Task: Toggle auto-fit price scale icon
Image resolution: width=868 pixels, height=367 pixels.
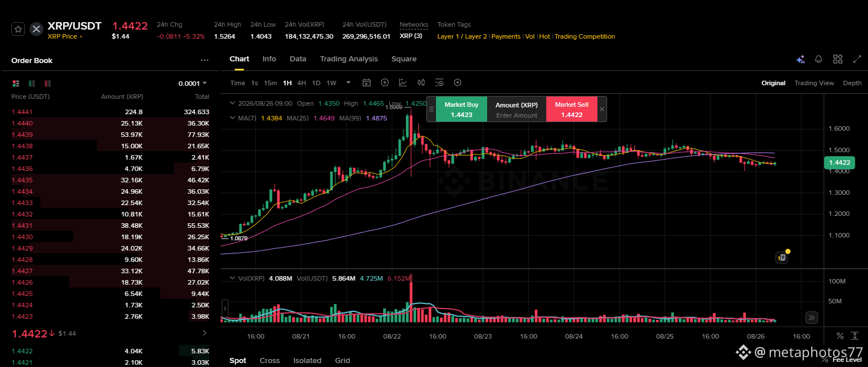Action: click(855, 336)
